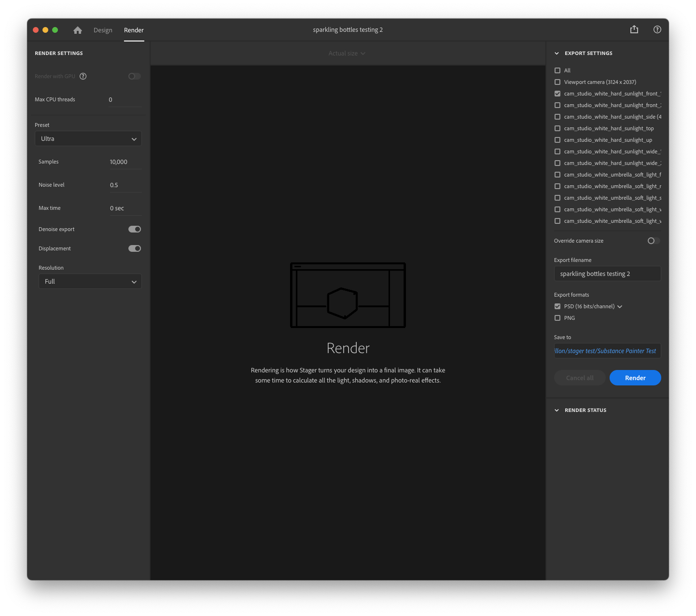Switch to the Design tab

tap(103, 30)
